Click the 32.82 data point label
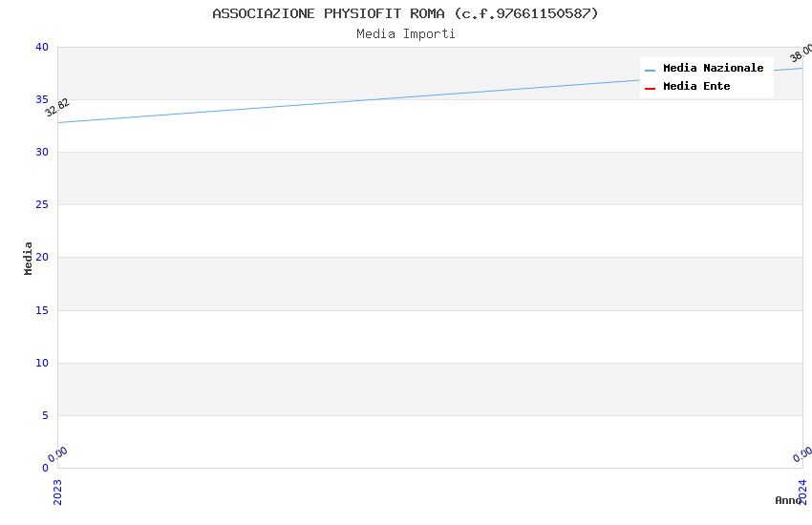This screenshot has width=812, height=525. tap(57, 107)
